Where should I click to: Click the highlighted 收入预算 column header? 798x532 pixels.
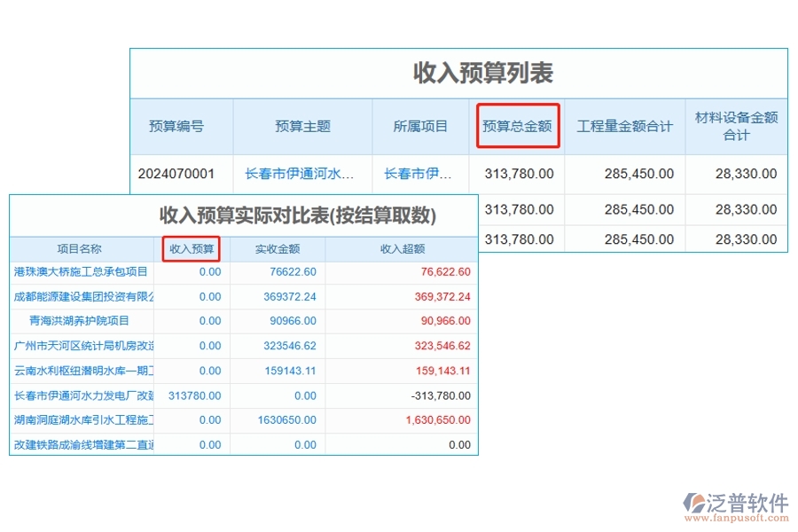pyautogui.click(x=190, y=249)
